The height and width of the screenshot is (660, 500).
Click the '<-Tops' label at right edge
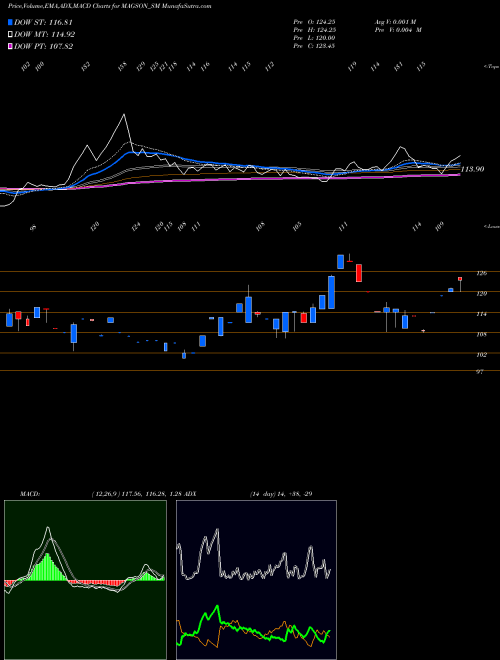click(x=492, y=67)
